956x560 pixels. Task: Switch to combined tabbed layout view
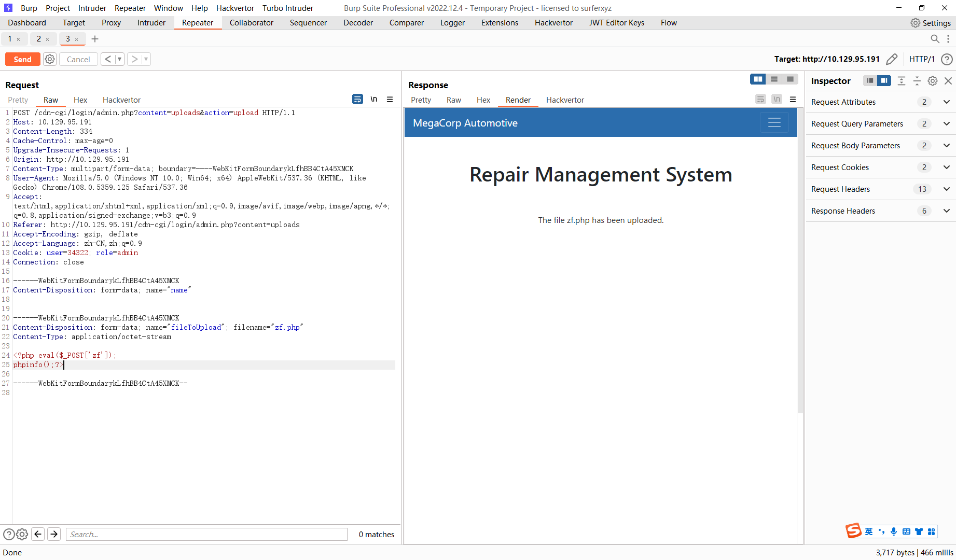coord(790,79)
